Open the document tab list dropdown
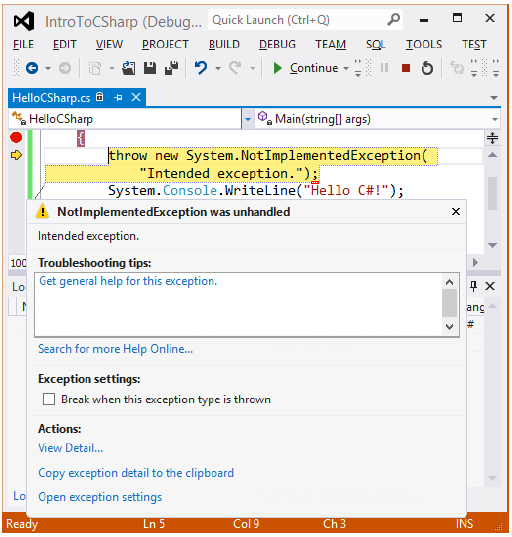Screen dimensions: 512x537 pos(494,98)
